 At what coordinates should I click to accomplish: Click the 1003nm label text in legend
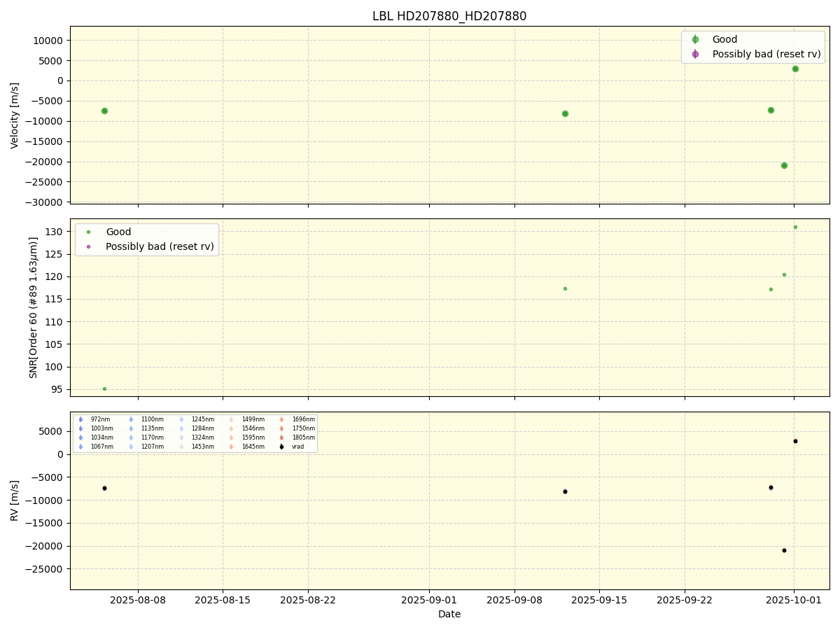tap(101, 428)
